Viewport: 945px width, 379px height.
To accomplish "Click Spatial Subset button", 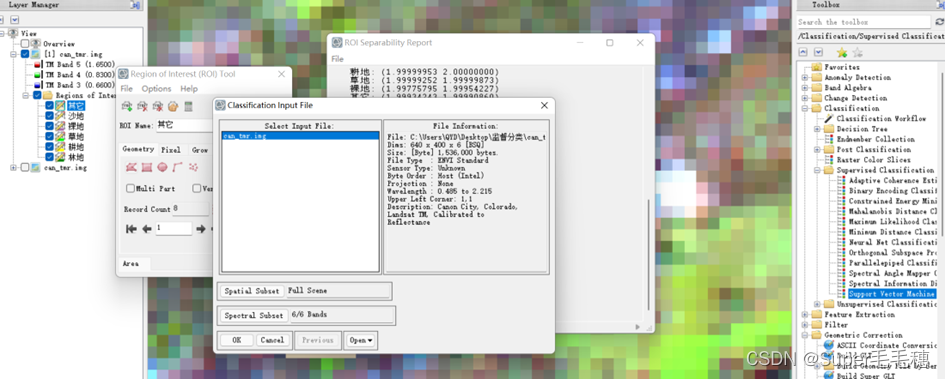I will point(252,291).
